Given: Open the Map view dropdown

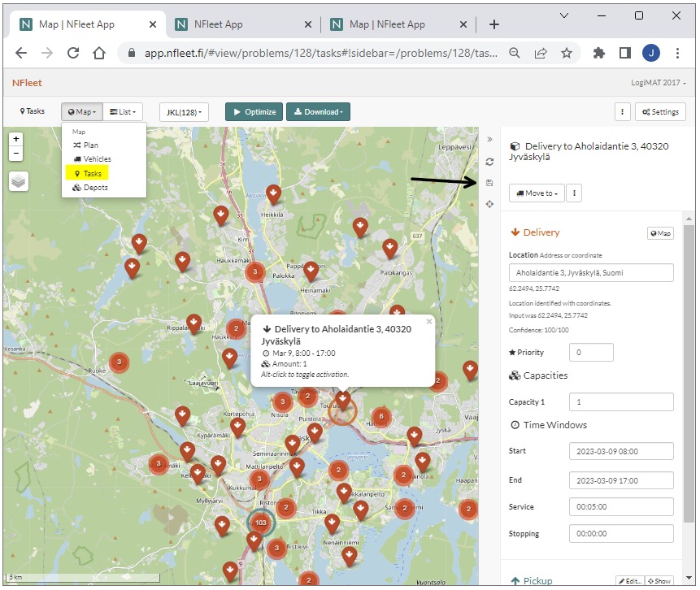Looking at the screenshot, I should 82,112.
